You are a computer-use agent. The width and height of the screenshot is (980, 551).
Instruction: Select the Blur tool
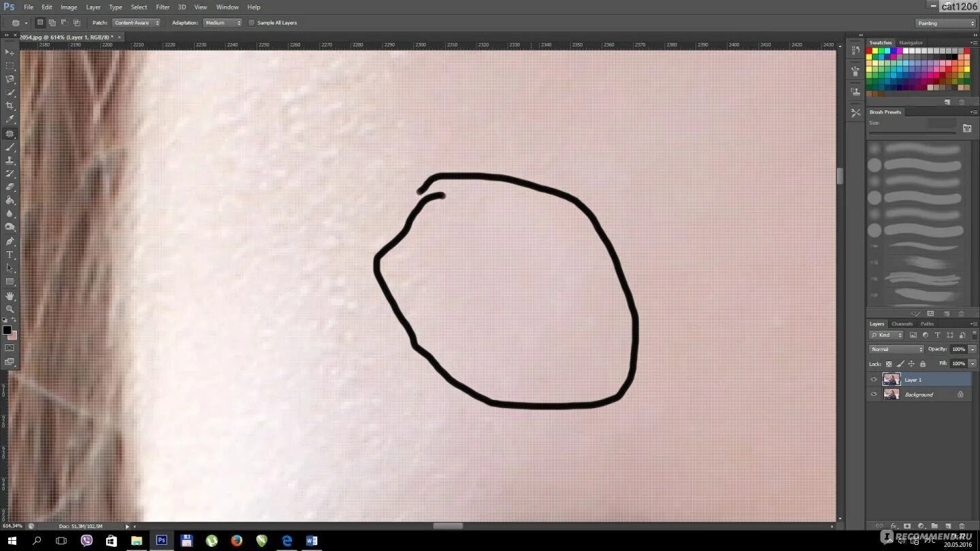[x=10, y=214]
